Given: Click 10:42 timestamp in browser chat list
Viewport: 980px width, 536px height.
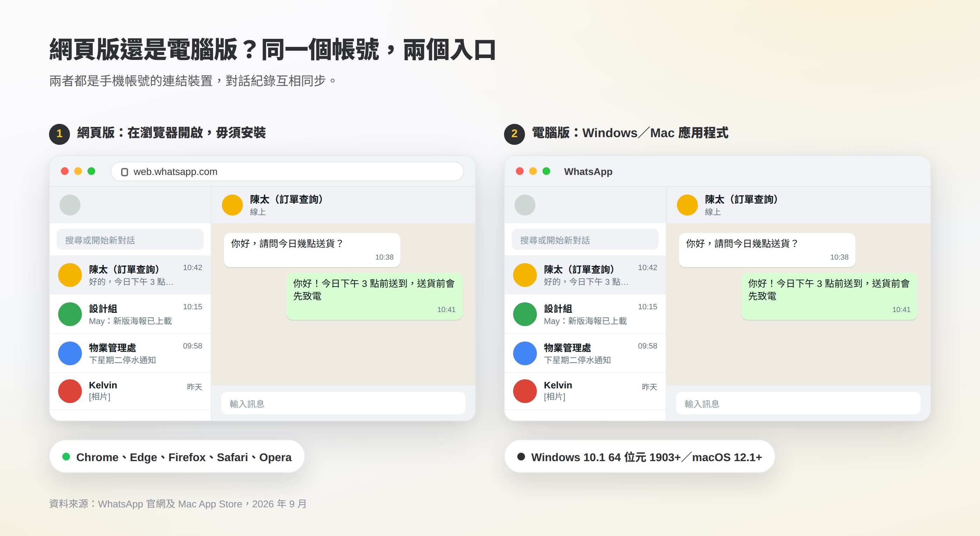Looking at the screenshot, I should 192,267.
